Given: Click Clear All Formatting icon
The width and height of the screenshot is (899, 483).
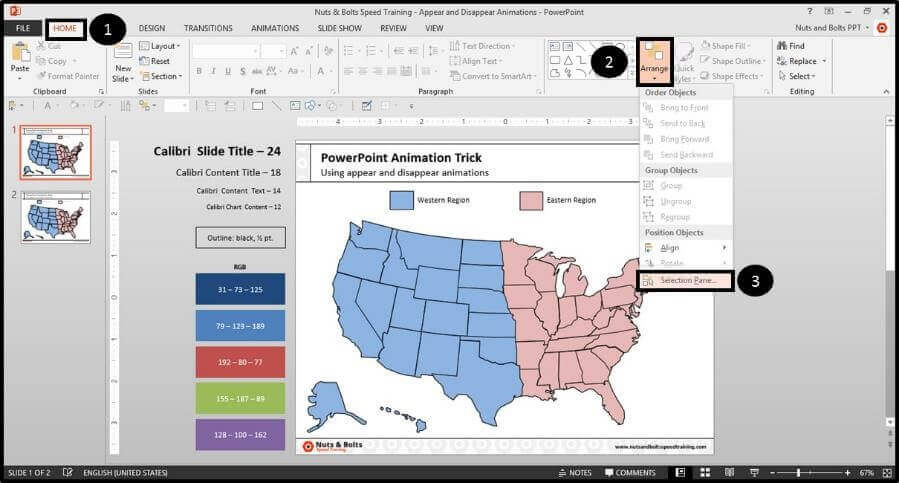Looking at the screenshot, I should [329, 52].
